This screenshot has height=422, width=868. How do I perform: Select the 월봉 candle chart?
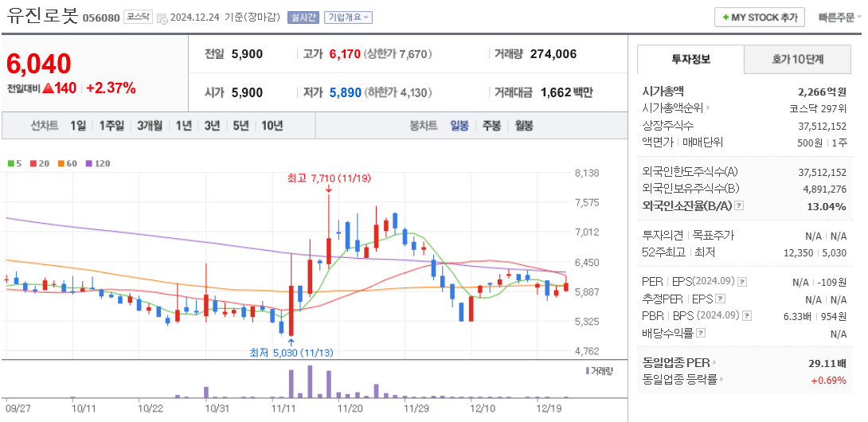point(524,126)
